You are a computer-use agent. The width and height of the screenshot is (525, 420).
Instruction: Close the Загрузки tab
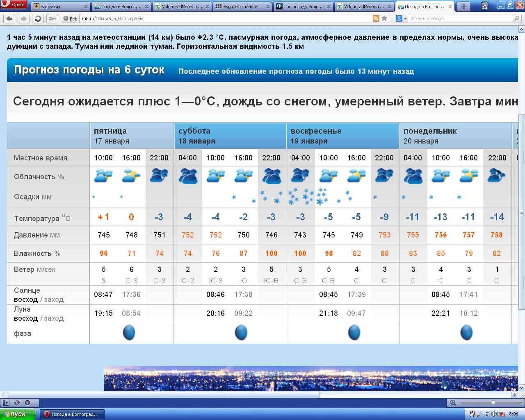(86, 7)
